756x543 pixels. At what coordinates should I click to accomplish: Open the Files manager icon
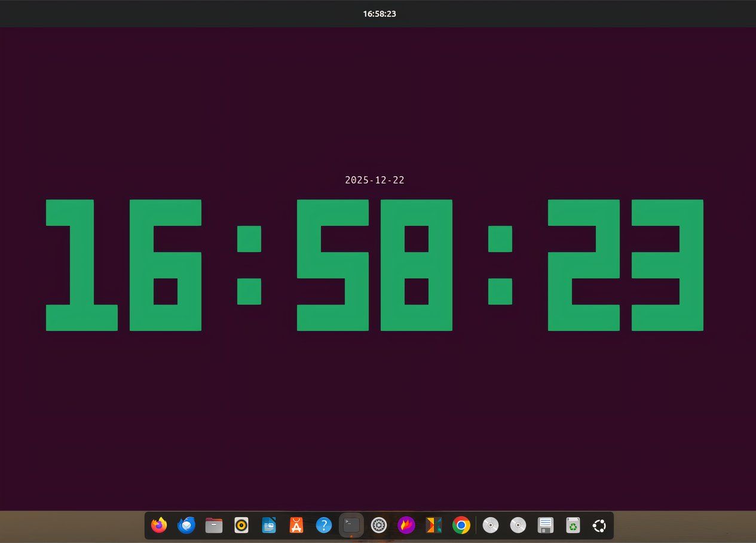[214, 525]
